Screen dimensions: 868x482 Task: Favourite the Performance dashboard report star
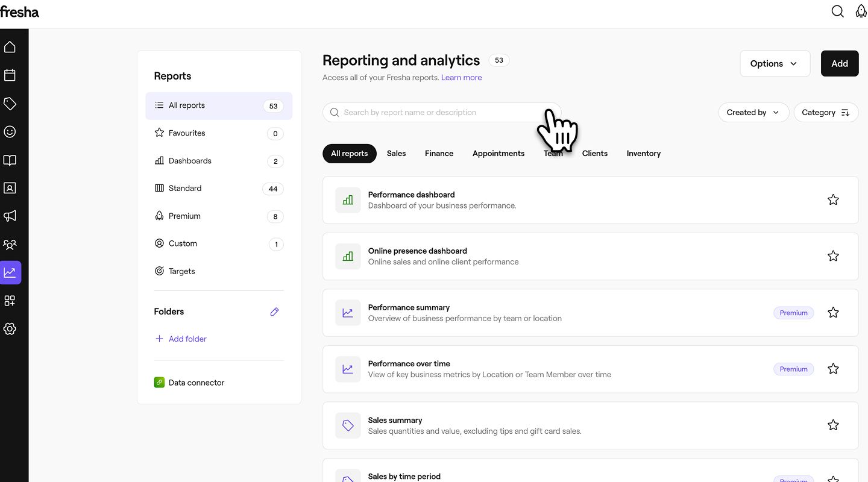[833, 200]
